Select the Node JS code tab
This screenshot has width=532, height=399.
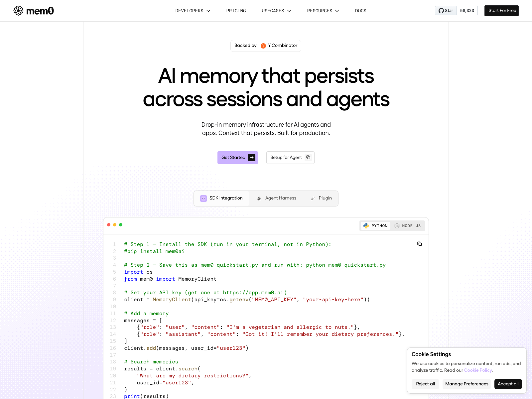pyautogui.click(x=408, y=226)
